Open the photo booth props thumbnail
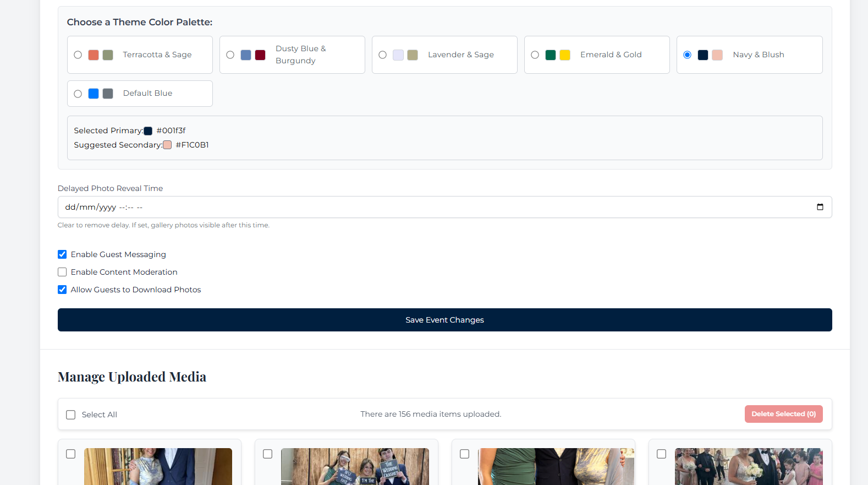 355,466
